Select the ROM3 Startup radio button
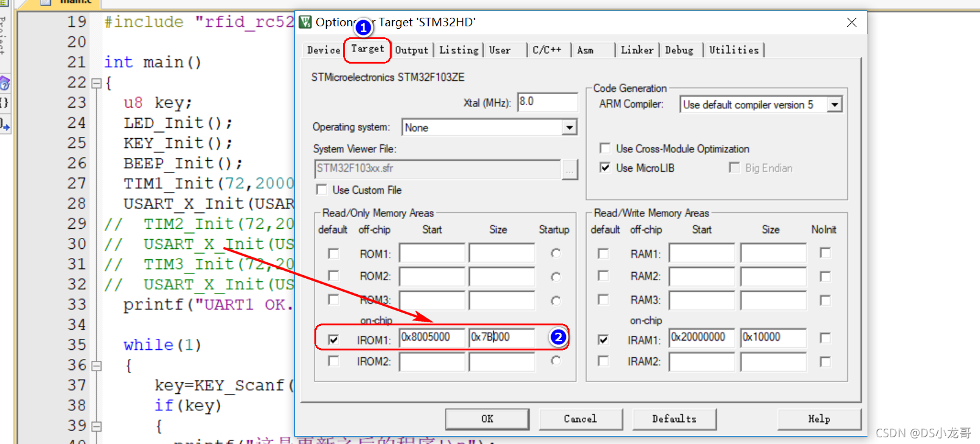Image resolution: width=980 pixels, height=444 pixels. pyautogui.click(x=555, y=300)
